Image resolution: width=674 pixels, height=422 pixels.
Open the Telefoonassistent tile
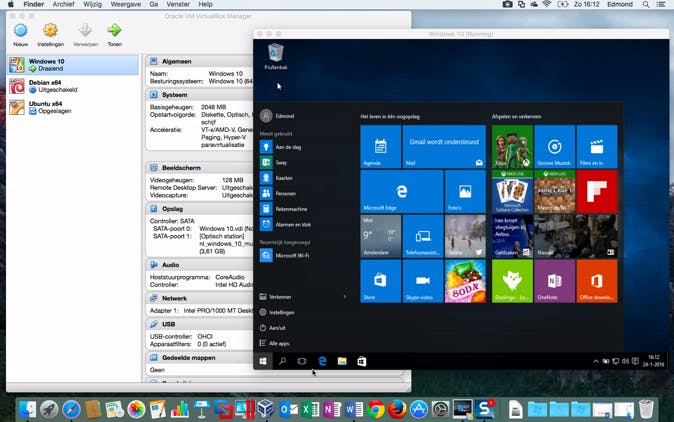pyautogui.click(x=423, y=236)
